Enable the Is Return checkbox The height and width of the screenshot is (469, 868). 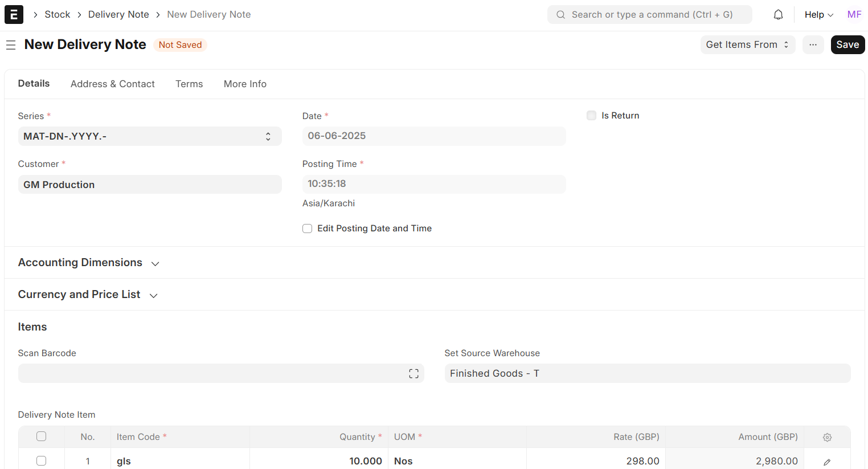[591, 116]
